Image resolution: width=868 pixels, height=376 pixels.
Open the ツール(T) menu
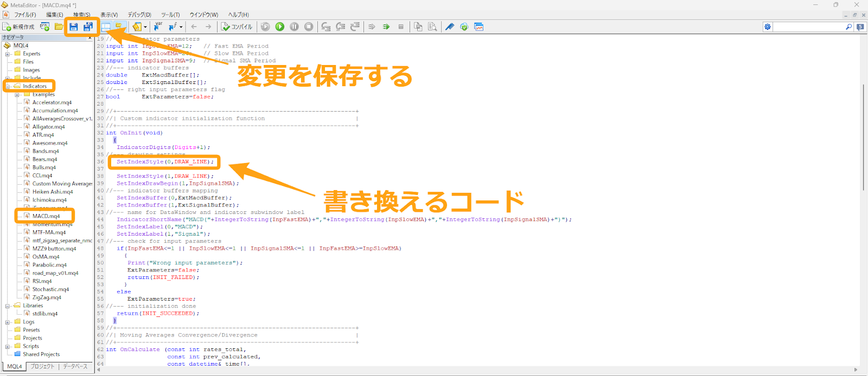click(170, 15)
